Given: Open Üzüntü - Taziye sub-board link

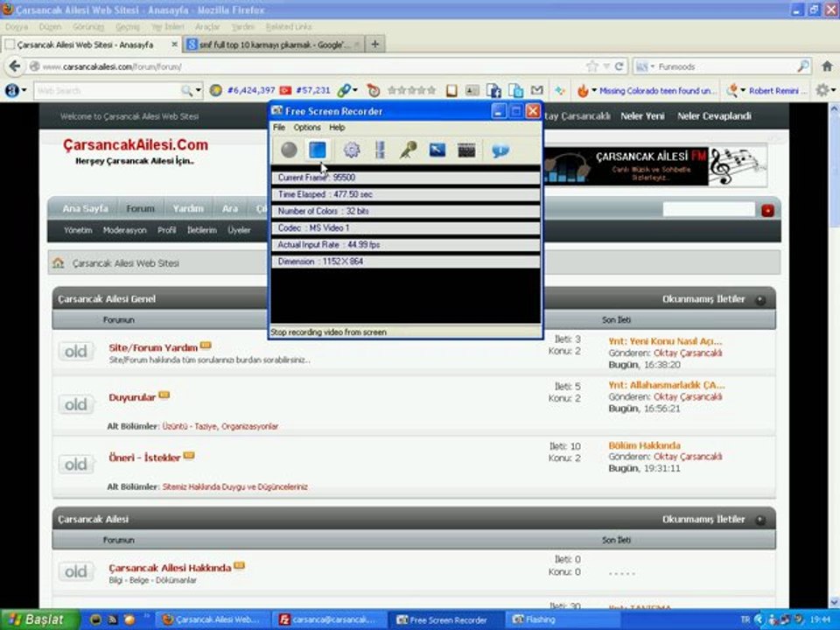Looking at the screenshot, I should [190, 426].
